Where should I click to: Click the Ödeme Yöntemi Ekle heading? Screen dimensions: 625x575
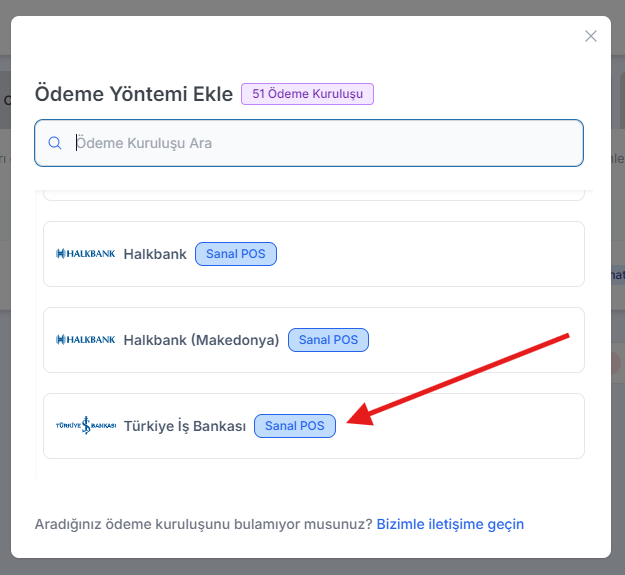(x=133, y=94)
